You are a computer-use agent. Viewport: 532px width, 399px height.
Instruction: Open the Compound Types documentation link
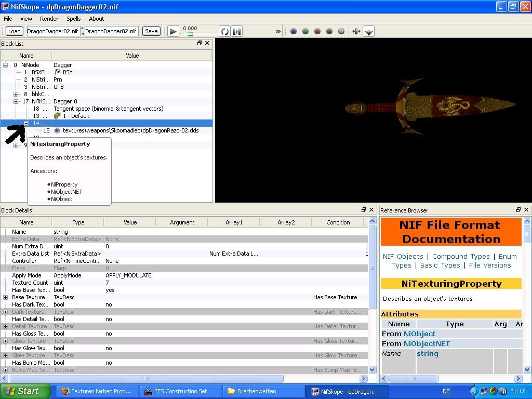[x=461, y=256]
